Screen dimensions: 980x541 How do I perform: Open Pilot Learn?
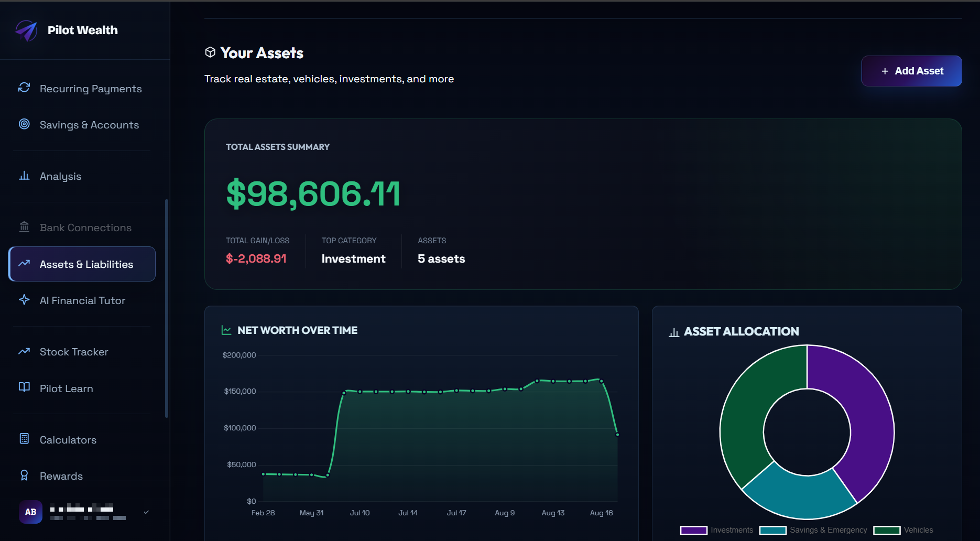tap(82, 388)
